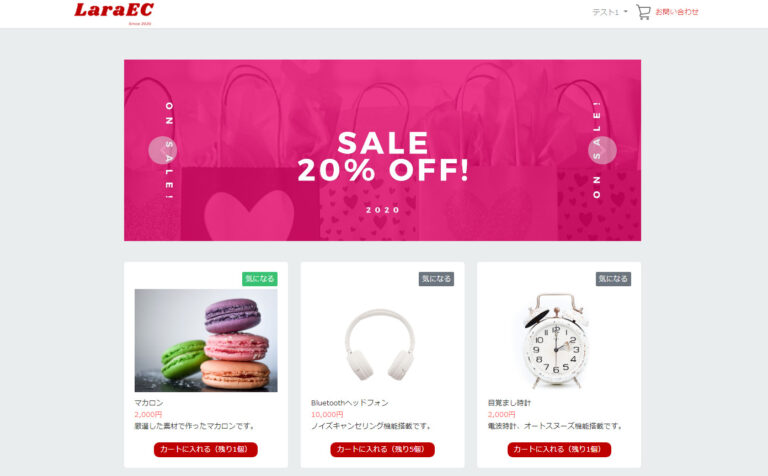Screen dimensions: 768x476
Task: Open the alarm clock product image
Action: (x=557, y=340)
